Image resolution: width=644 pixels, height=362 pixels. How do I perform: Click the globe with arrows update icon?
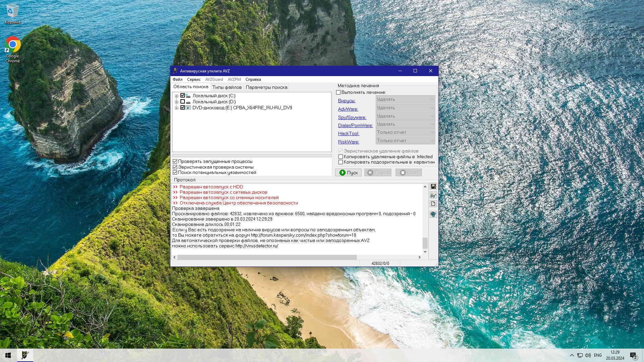(433, 215)
